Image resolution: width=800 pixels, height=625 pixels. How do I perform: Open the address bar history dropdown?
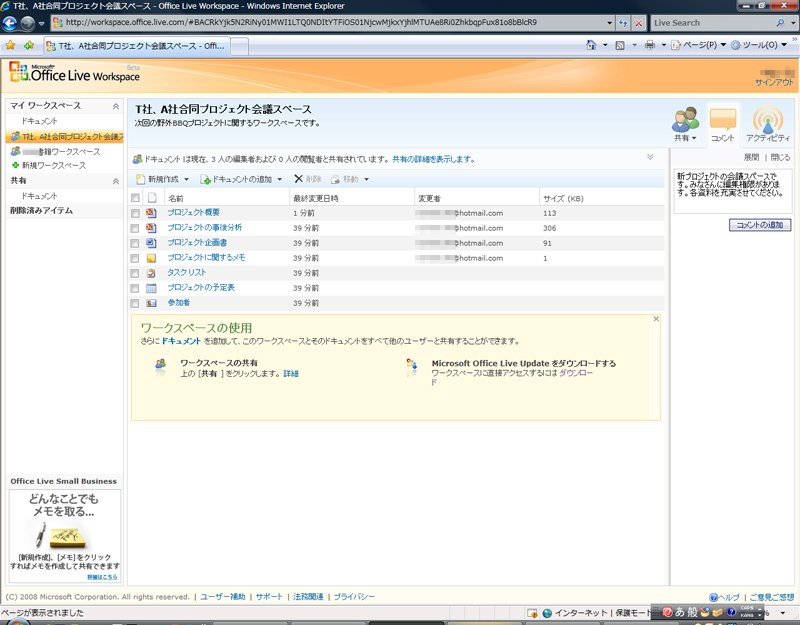click(609, 23)
